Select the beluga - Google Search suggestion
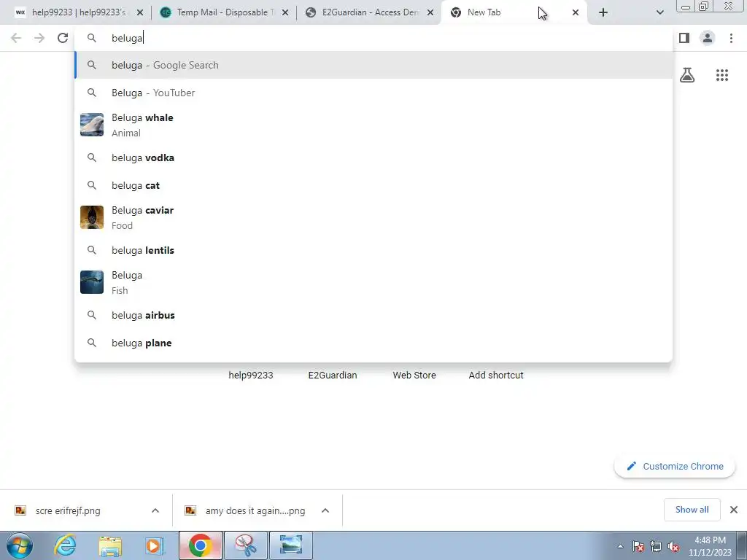The height and width of the screenshot is (560, 747). pos(373,65)
